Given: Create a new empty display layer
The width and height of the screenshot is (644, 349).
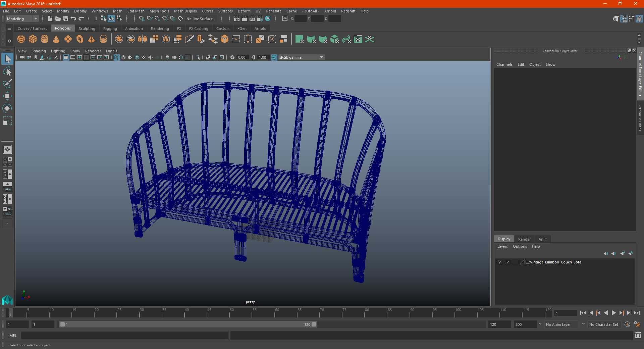Looking at the screenshot, I should (x=623, y=253).
